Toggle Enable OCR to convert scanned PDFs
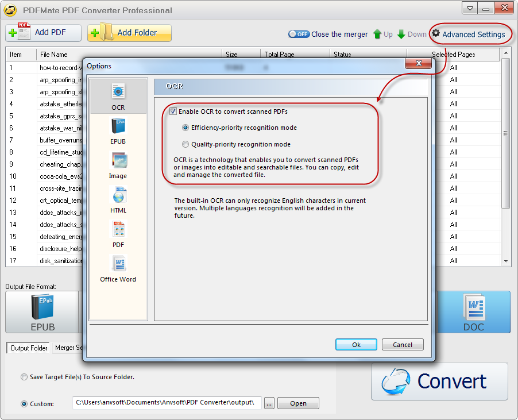 (x=173, y=111)
